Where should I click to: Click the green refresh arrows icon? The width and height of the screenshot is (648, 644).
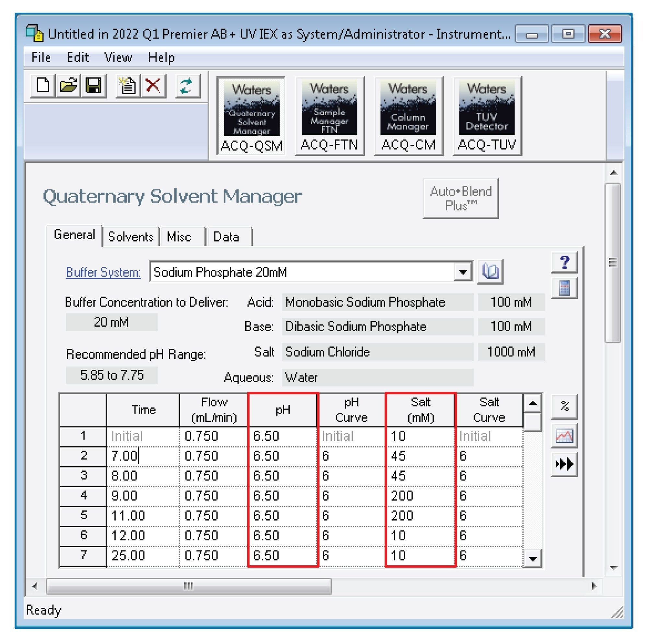188,86
